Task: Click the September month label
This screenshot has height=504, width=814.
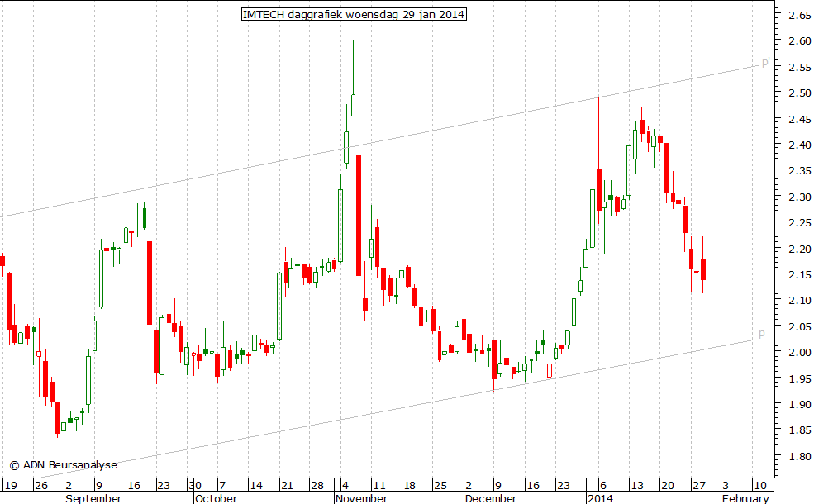Action: (x=93, y=498)
